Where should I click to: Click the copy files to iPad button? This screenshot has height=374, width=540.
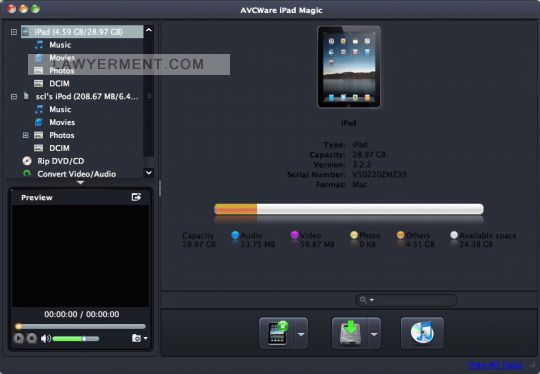277,333
